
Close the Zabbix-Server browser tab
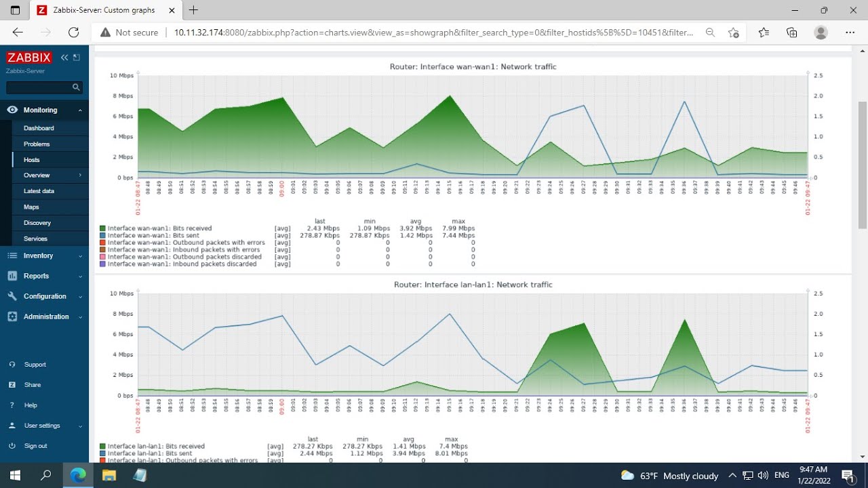tap(172, 10)
